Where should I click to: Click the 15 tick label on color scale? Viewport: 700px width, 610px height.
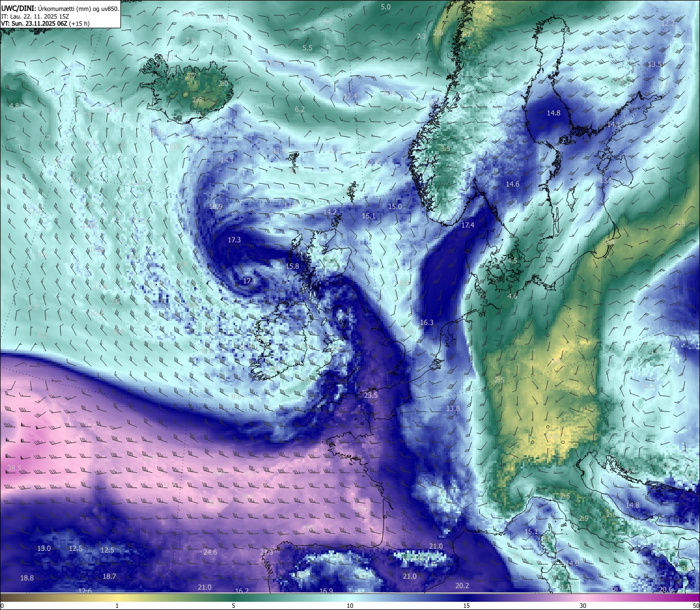click(466, 606)
